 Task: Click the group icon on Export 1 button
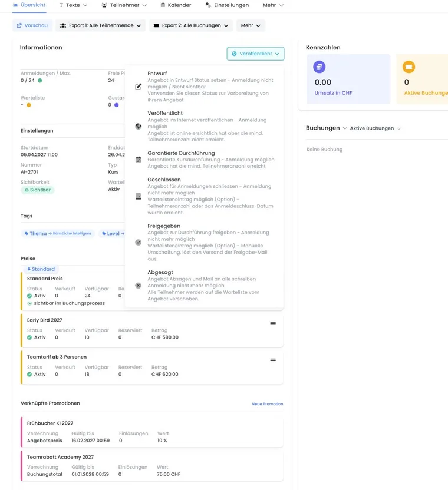pos(63,25)
